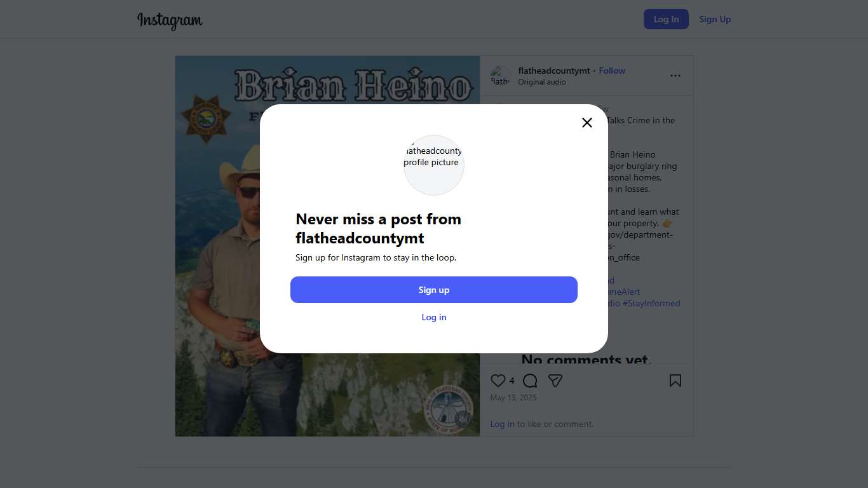Viewport: 868px width, 488px height.
Task: Open comments via the speech bubble icon
Action: click(530, 381)
